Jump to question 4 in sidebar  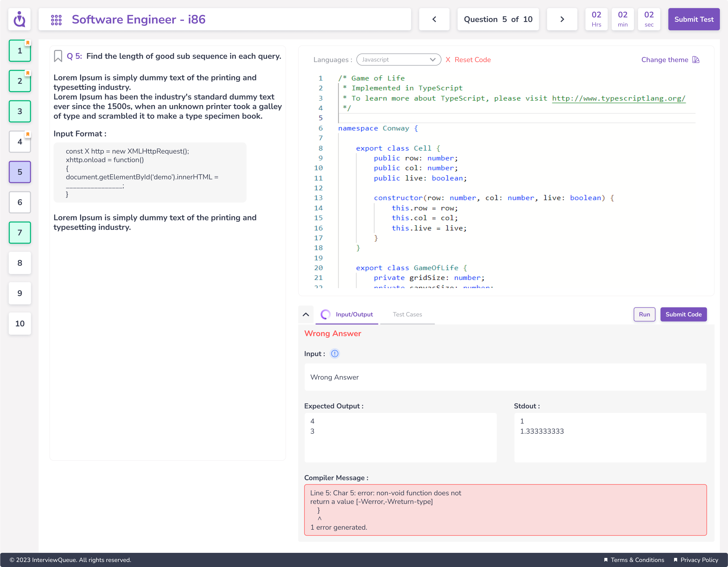pyautogui.click(x=20, y=142)
